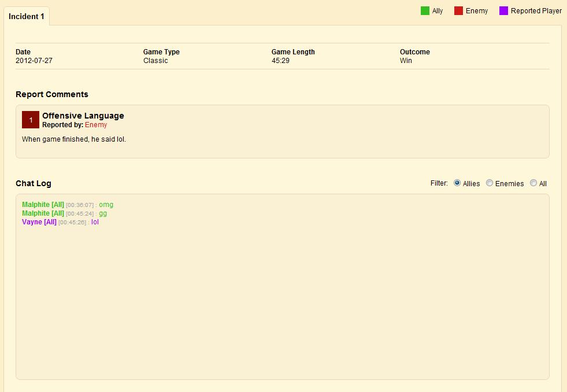
Task: Click the comment 'When game finished, he said lol.'
Action: (x=74, y=139)
